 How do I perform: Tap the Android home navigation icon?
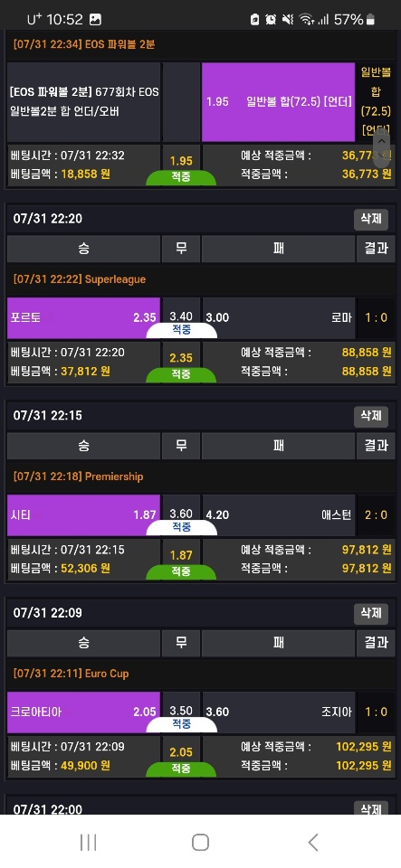(200, 842)
